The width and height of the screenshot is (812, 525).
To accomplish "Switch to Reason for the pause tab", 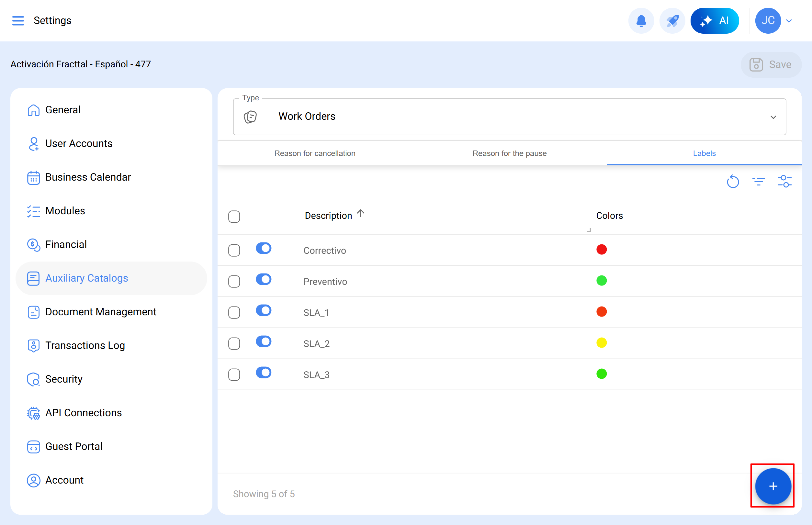I will tap(509, 153).
